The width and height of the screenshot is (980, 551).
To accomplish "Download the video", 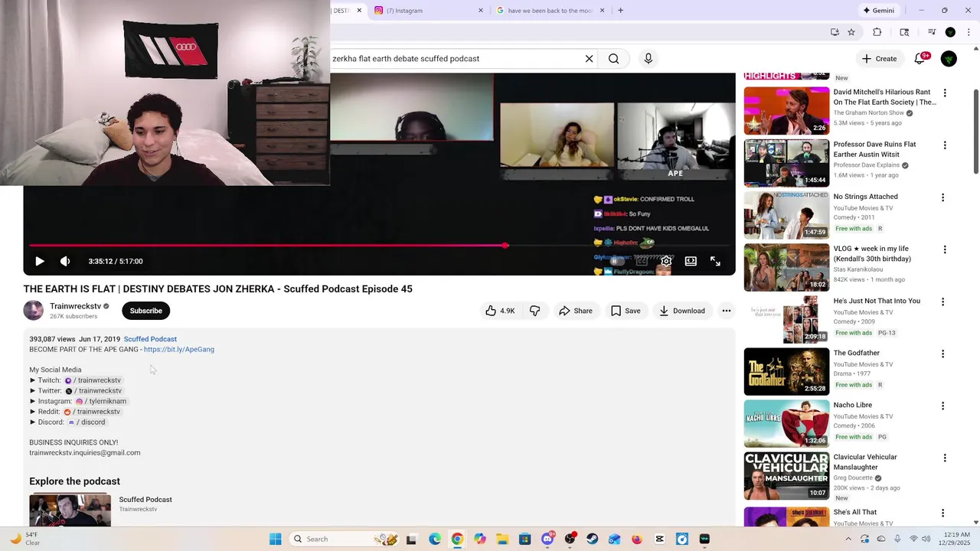I will (x=681, y=311).
